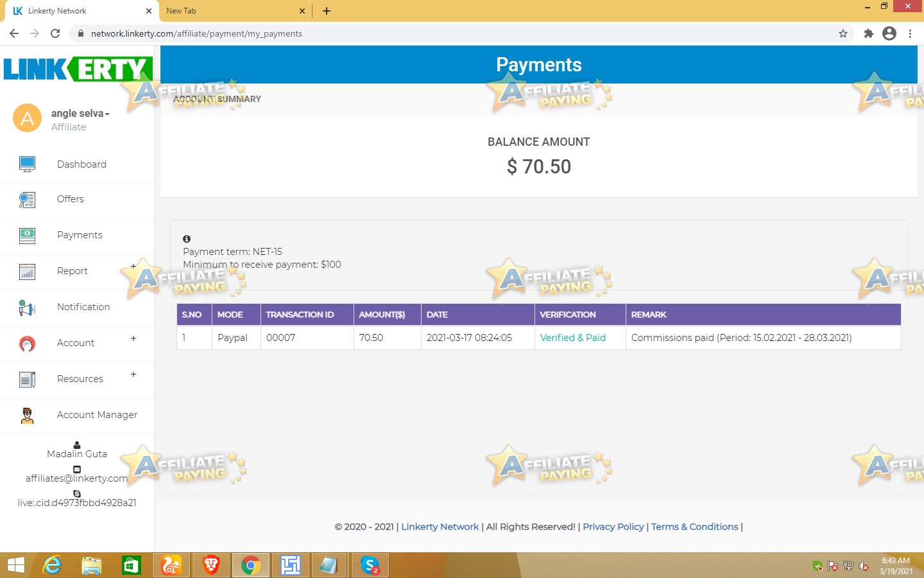The height and width of the screenshot is (578, 924).
Task: Click the Commissions paid remark cell
Action: click(x=764, y=338)
